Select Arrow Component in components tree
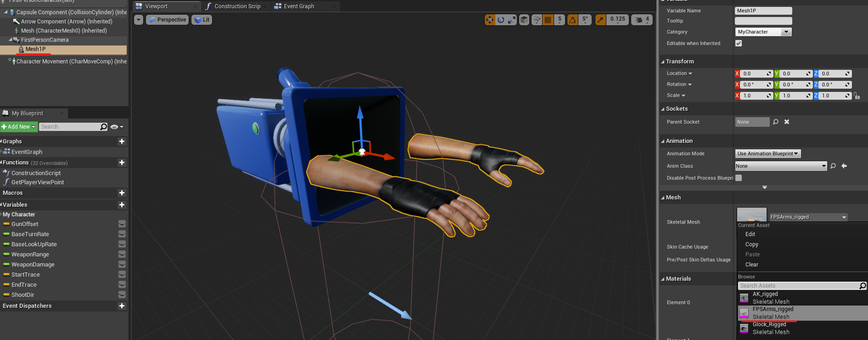Screen dimensions: 868x340 (66, 22)
